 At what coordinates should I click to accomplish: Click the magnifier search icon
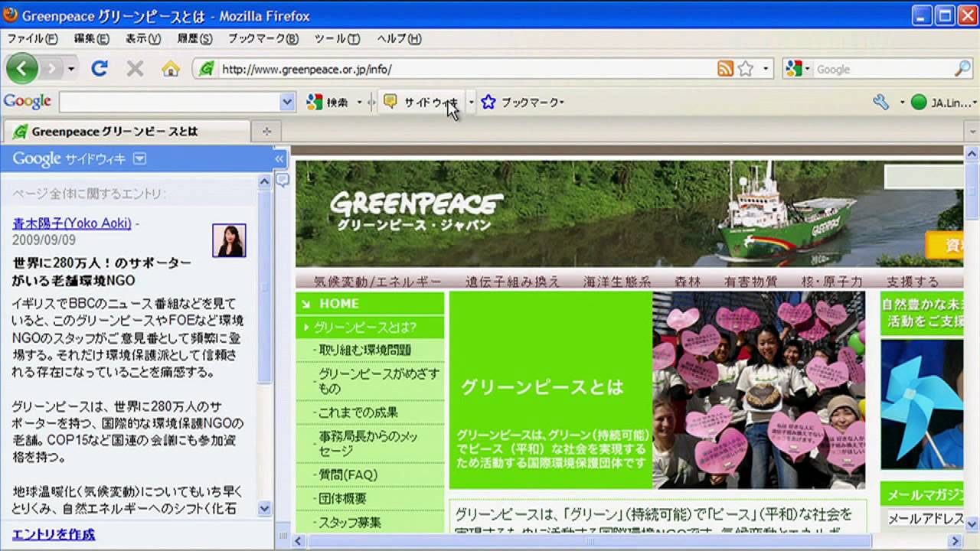[x=962, y=69]
